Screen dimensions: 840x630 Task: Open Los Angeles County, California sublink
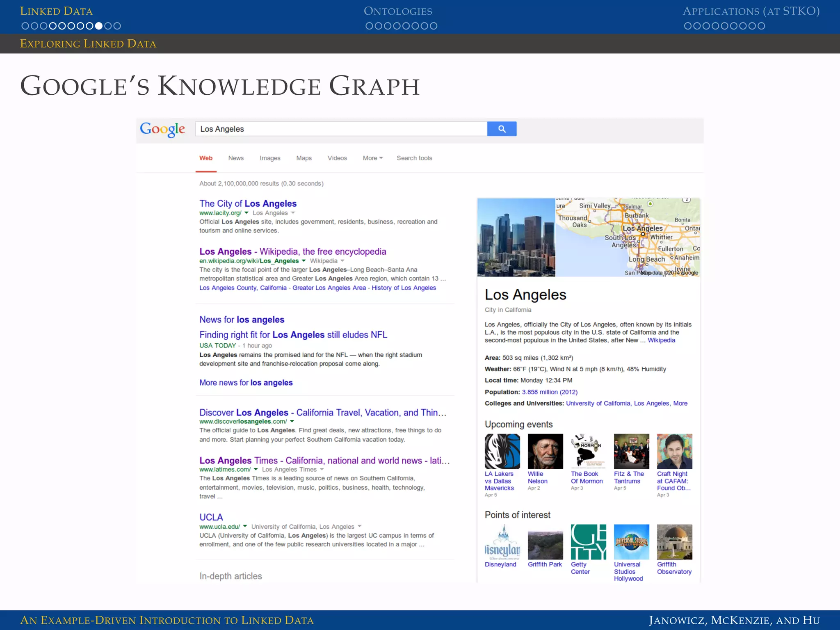click(243, 288)
